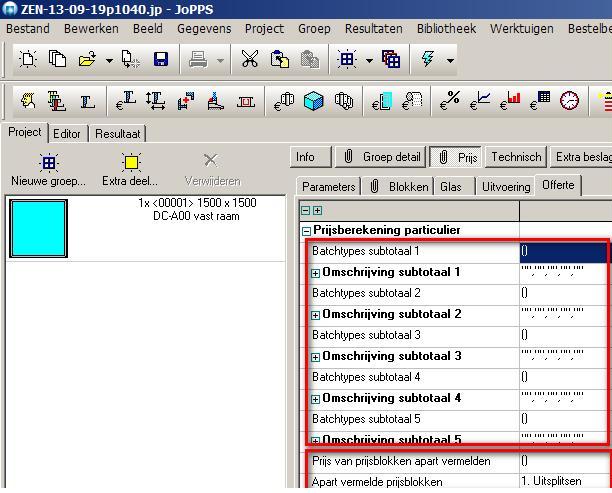Open the Bestand menu

point(28,28)
